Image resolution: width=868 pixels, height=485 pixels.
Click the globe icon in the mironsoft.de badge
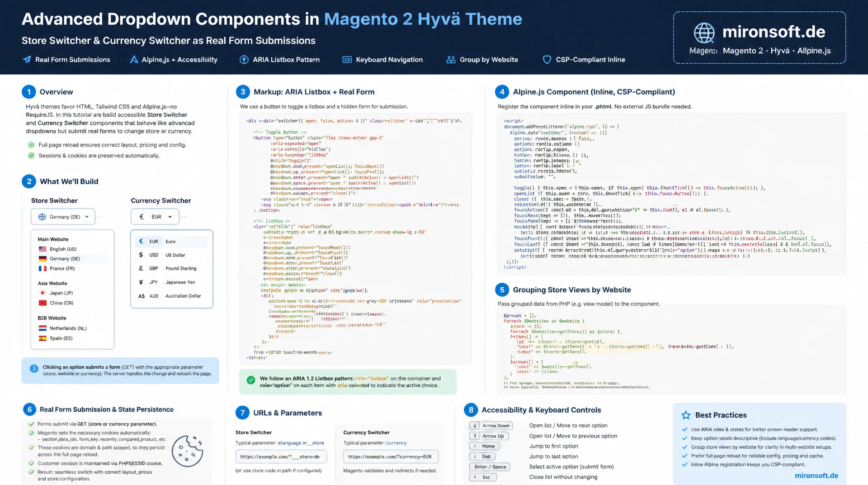[x=704, y=33]
